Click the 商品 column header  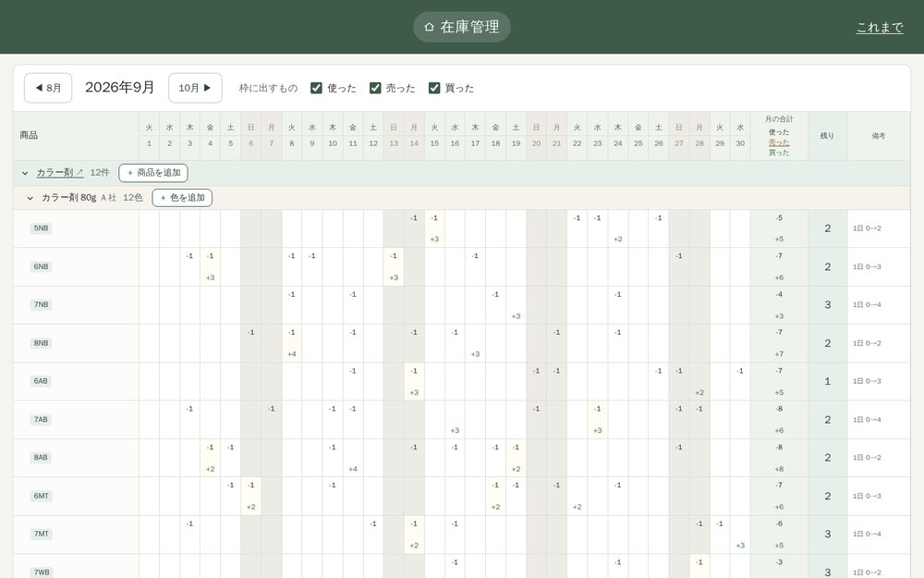[76, 136]
